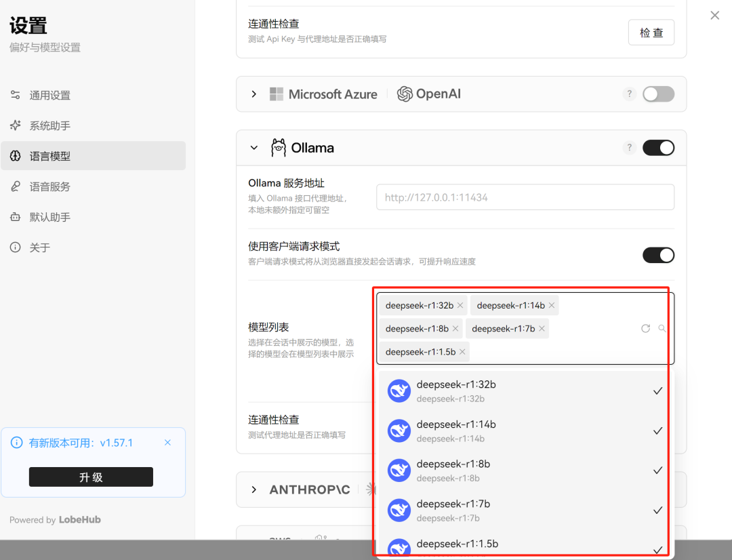Click the 关于 info icon
Viewport: 732px width, 560px height.
(x=16, y=247)
